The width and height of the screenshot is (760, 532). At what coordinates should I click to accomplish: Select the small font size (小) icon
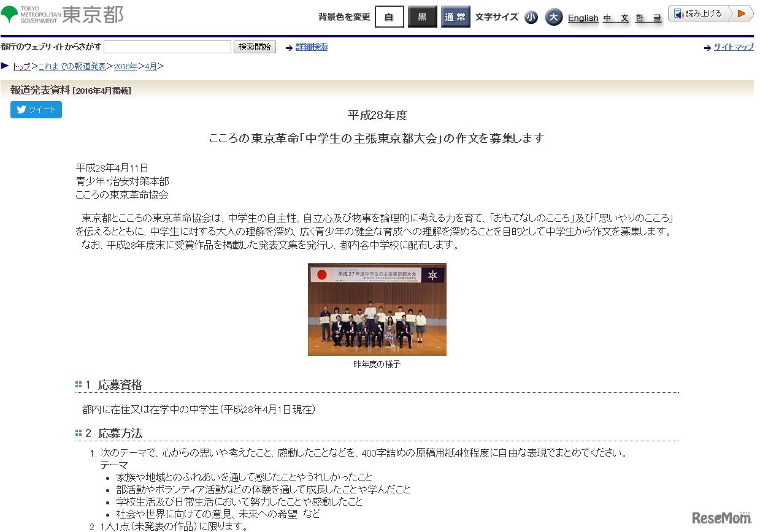[531, 17]
